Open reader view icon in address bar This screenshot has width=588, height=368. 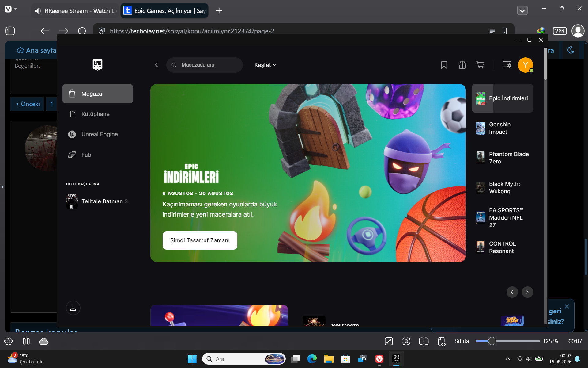492,31
